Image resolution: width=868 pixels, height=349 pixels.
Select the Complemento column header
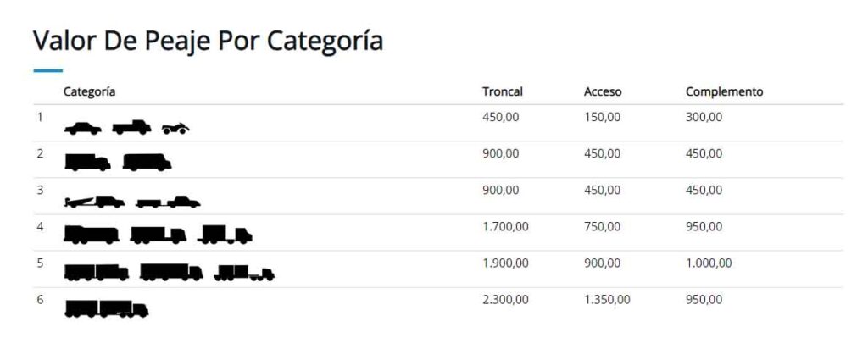click(x=724, y=91)
